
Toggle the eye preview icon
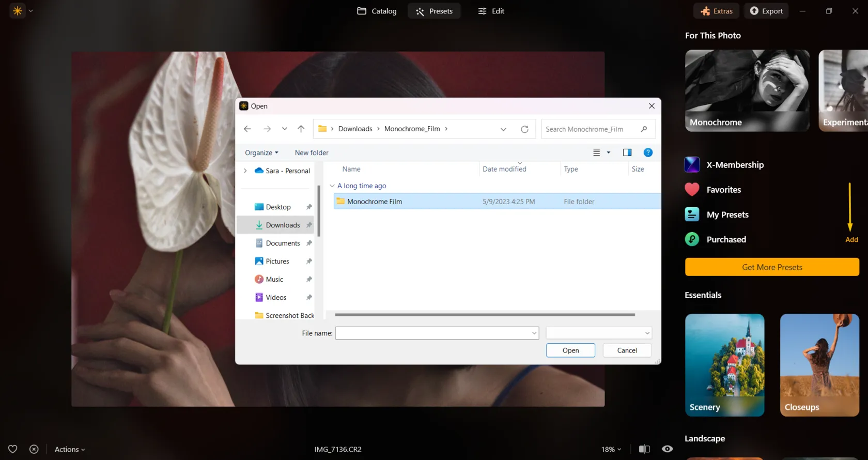tap(668, 449)
